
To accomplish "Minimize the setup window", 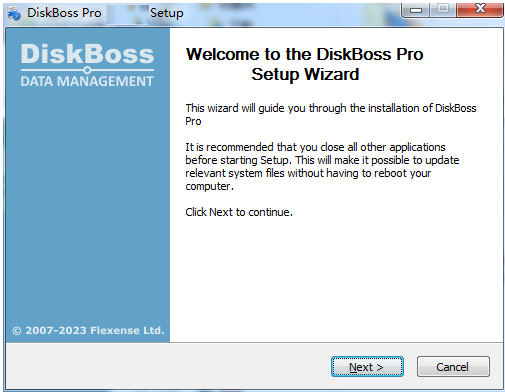I will (x=415, y=10).
